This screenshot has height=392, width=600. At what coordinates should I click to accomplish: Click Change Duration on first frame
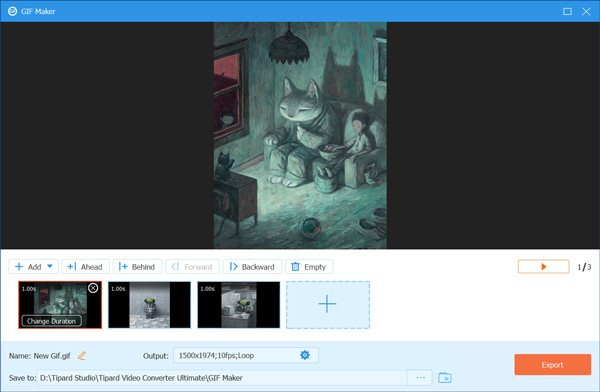point(51,321)
